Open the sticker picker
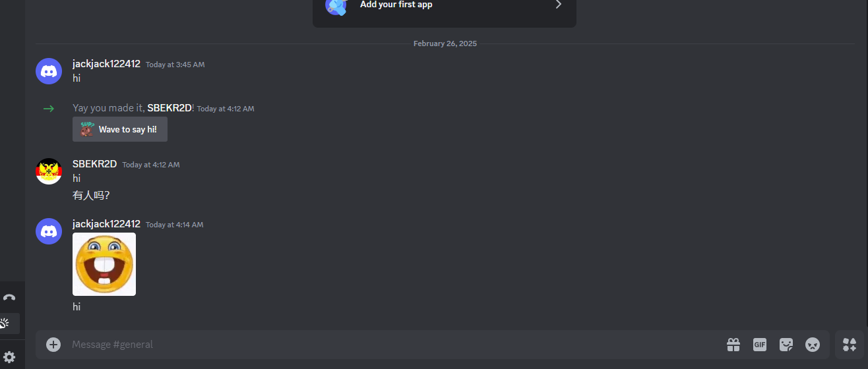 [x=786, y=345]
